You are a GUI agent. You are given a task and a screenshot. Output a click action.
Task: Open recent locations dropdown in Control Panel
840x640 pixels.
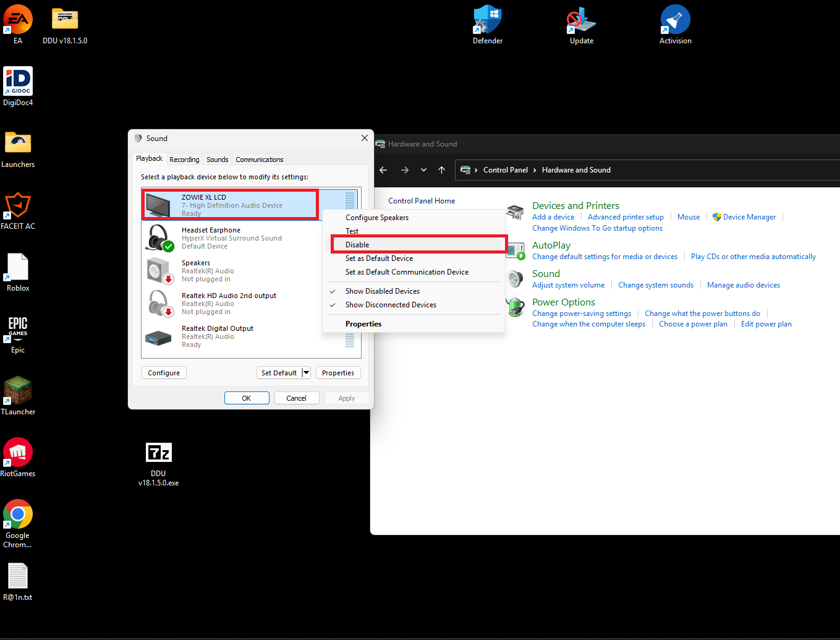(x=423, y=170)
